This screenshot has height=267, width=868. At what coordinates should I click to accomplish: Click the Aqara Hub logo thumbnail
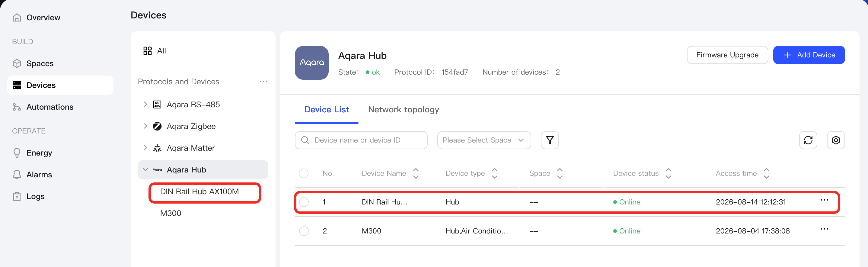(x=312, y=63)
